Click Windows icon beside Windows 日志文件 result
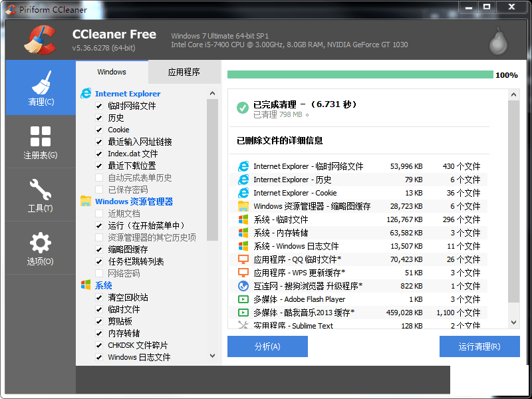Screen dimensions: 532x399 [x=243, y=246]
